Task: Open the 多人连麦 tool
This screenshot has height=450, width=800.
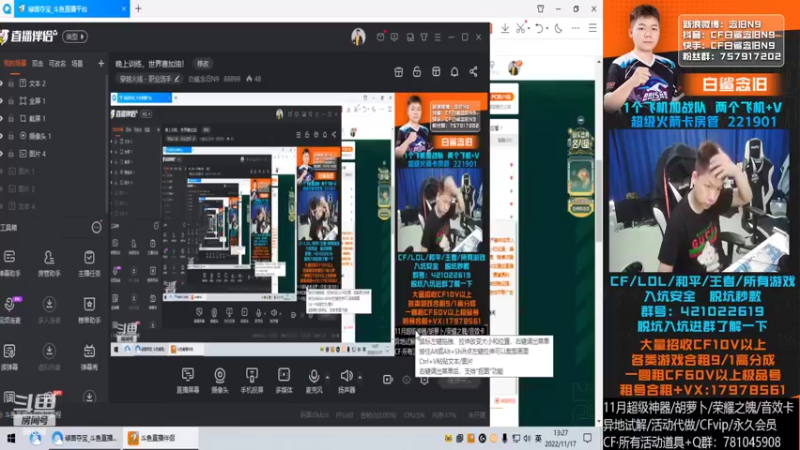Action: pos(49,309)
